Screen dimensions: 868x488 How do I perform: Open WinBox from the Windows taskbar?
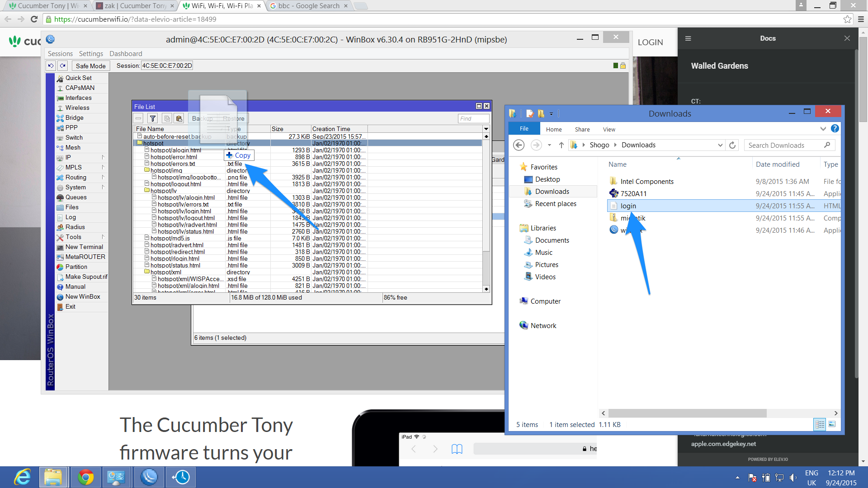pyautogui.click(x=149, y=477)
